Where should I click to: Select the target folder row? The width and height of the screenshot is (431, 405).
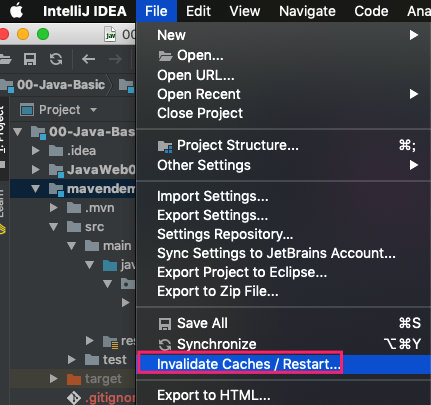73,379
